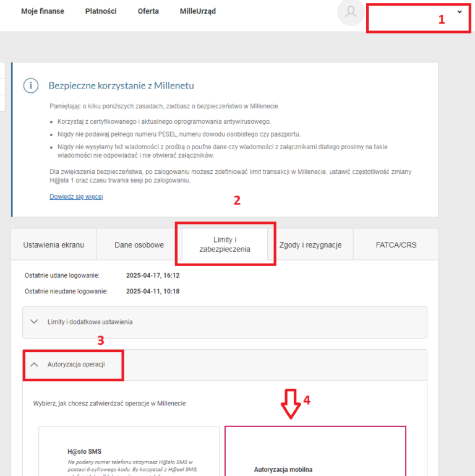Click the chevron-down icon beside Limity i dodatkowe ustawienia
The image size is (475, 476).
(x=35, y=322)
